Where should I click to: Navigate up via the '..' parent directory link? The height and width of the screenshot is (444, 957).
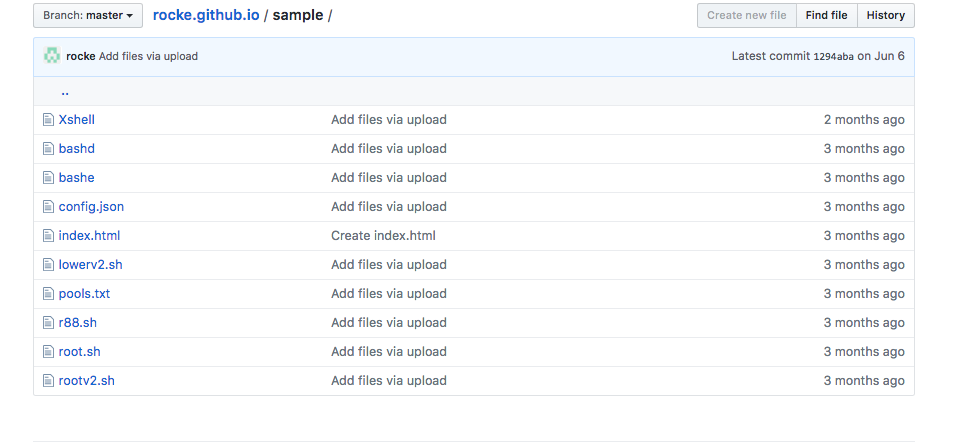coord(65,91)
